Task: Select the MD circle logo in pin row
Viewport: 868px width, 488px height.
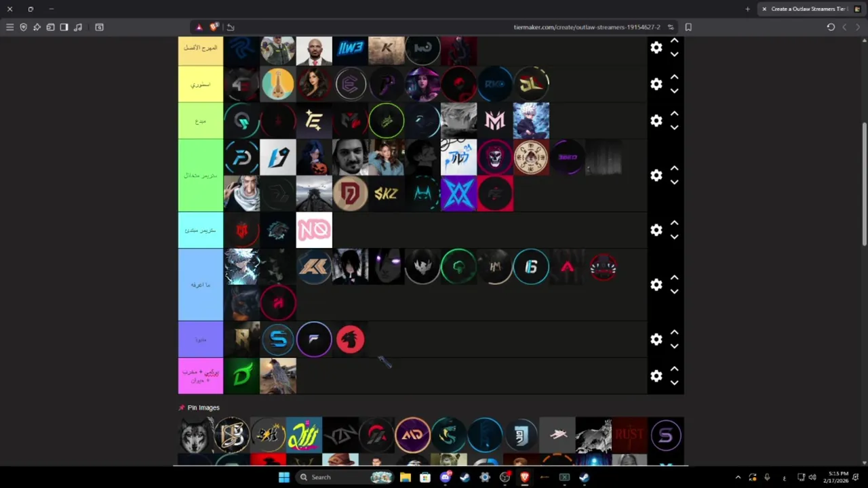Action: click(412, 435)
